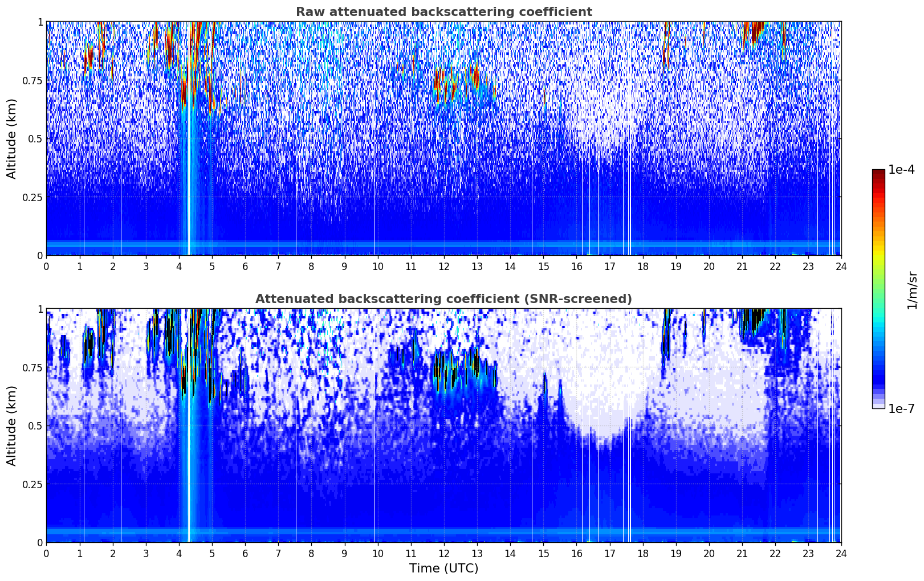Click the "1e-4" colorbar maximum label
924x581 pixels.
[x=901, y=170]
